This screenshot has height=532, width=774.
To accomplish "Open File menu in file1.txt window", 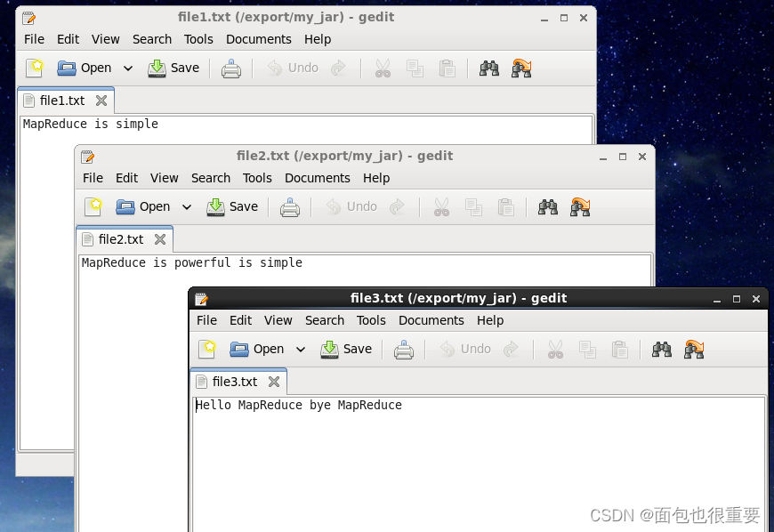I will (34, 39).
